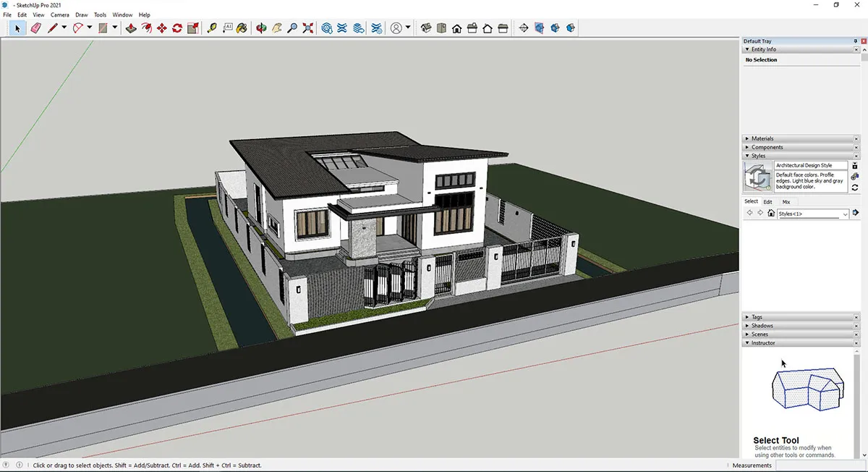Select the Tape Measure tool
The image size is (868, 472).
point(211,28)
